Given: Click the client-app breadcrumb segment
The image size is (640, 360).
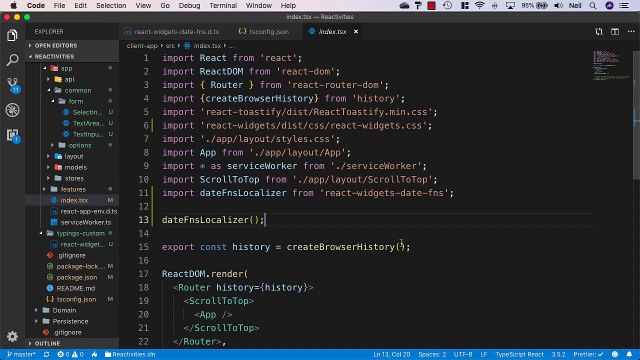Looking at the screenshot, I should [x=142, y=46].
